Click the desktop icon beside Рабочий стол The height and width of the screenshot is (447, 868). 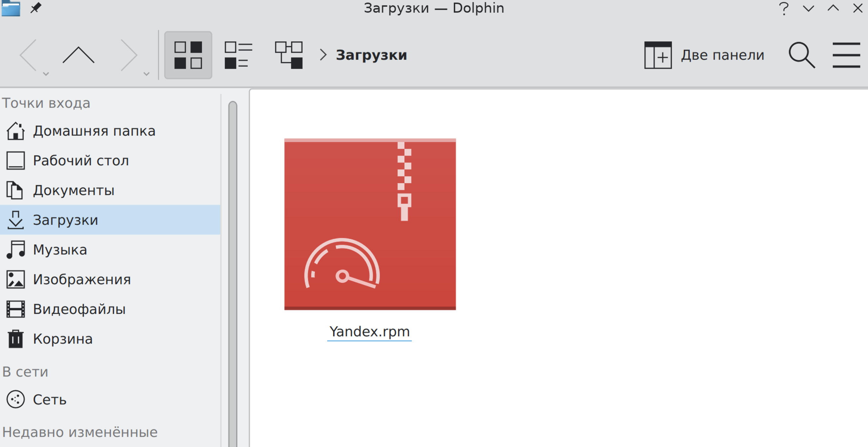(16, 161)
